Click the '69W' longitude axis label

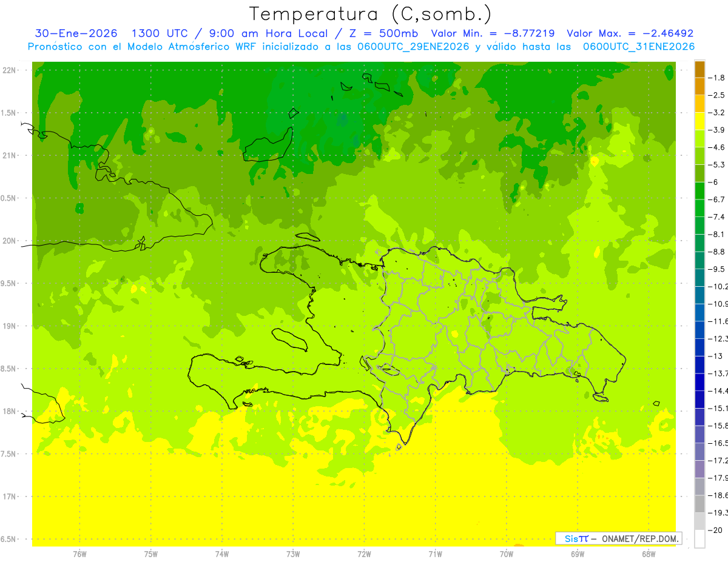click(x=577, y=554)
